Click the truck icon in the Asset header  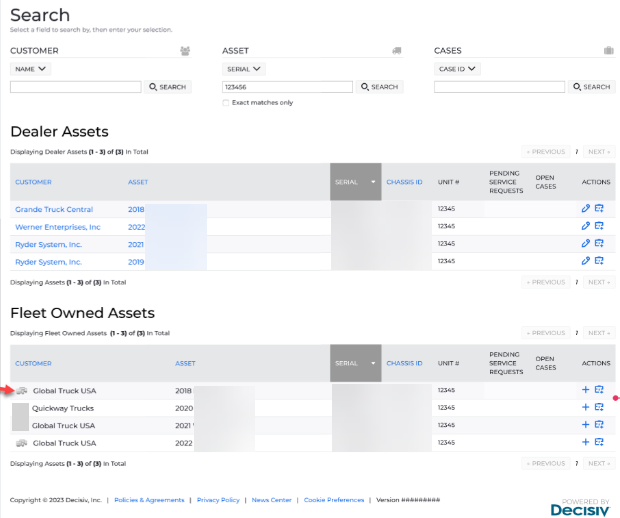click(x=397, y=51)
